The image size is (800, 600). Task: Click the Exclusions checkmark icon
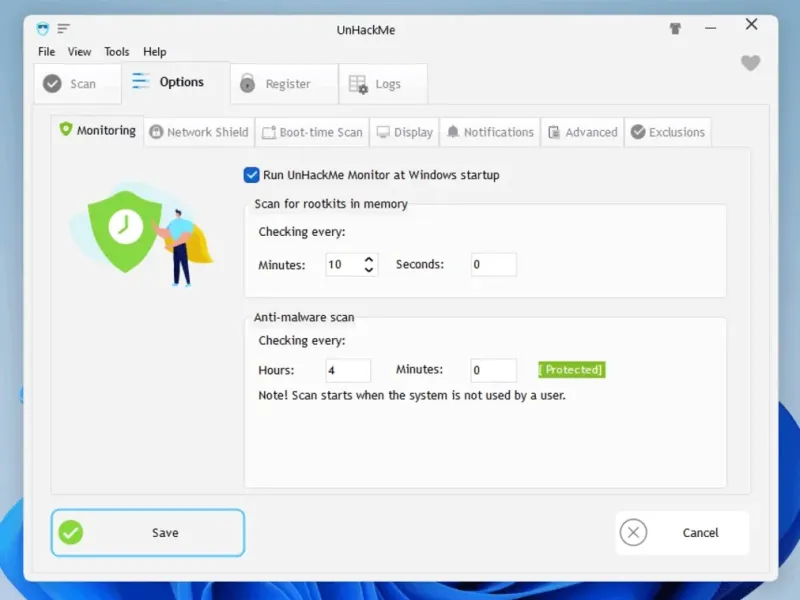[638, 132]
